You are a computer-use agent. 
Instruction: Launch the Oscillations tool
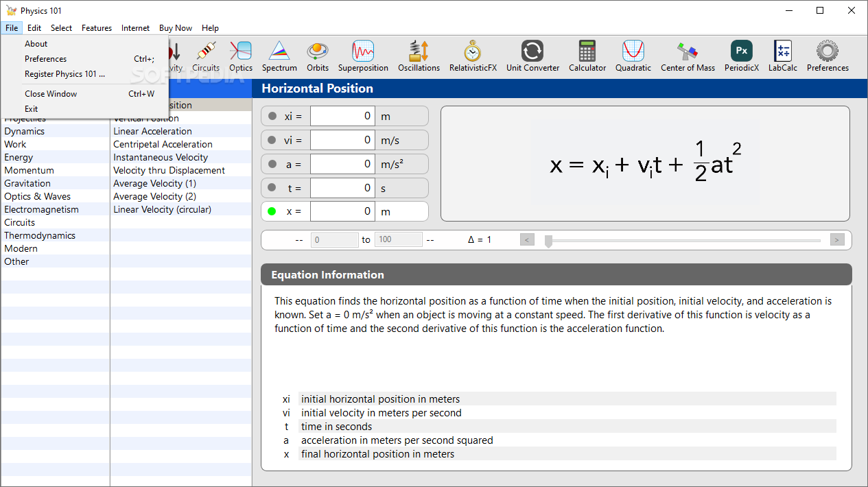[x=419, y=56]
